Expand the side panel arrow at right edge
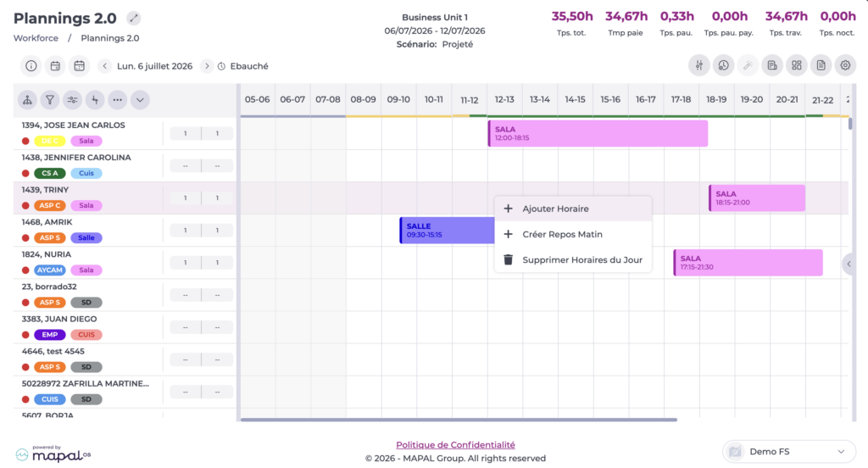868x468 pixels. click(x=849, y=264)
